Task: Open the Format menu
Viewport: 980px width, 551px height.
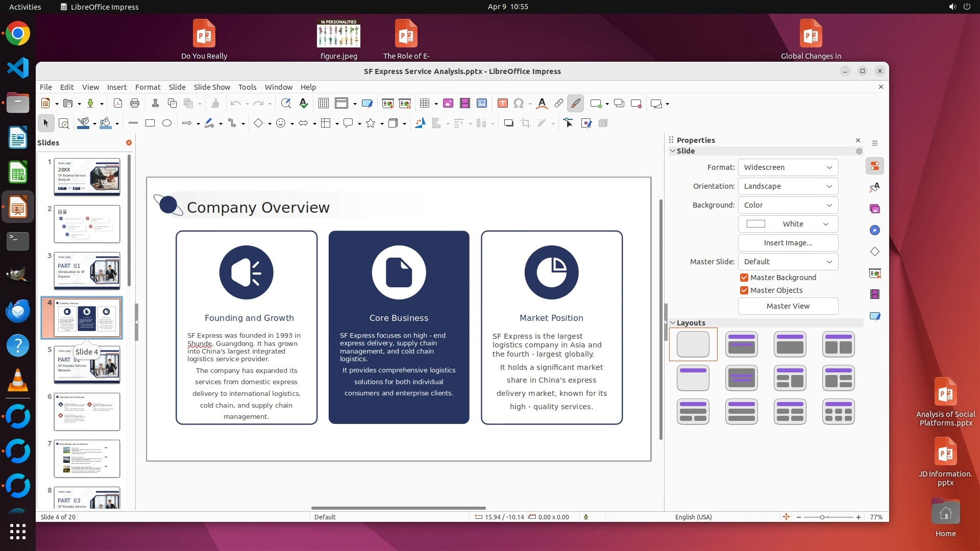Action: (x=148, y=87)
